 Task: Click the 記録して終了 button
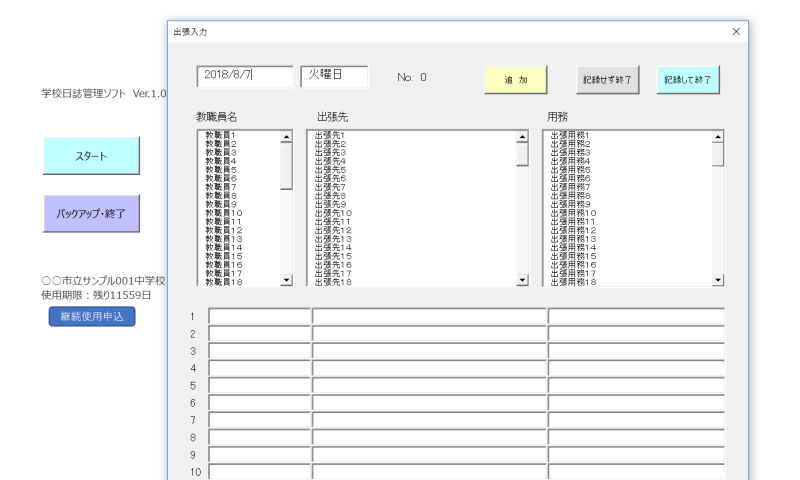(x=688, y=79)
